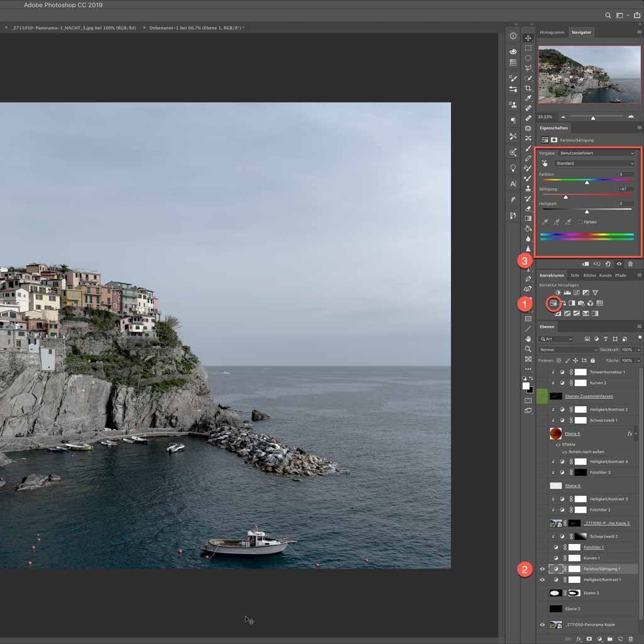644x644 pixels.
Task: Click the Navigator zoom slider handle
Action: click(x=592, y=118)
